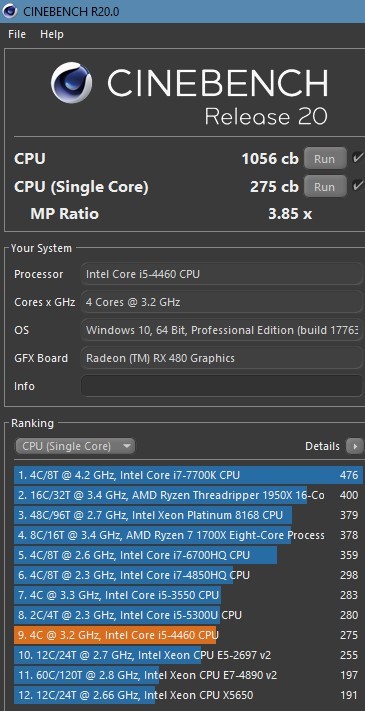Open the File menu
This screenshot has height=711, width=365.
17,34
